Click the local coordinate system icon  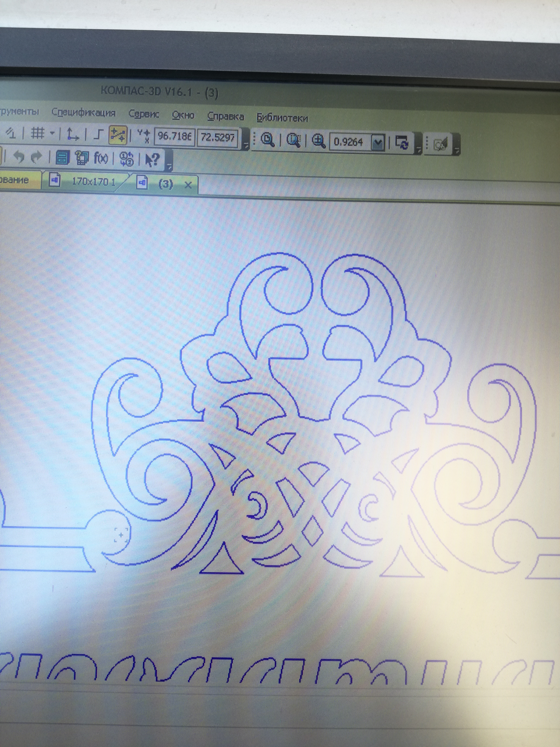[72, 134]
